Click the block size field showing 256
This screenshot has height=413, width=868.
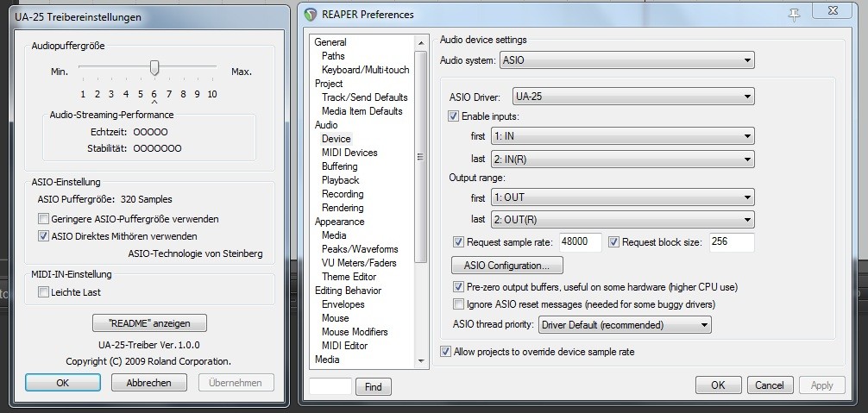732,242
